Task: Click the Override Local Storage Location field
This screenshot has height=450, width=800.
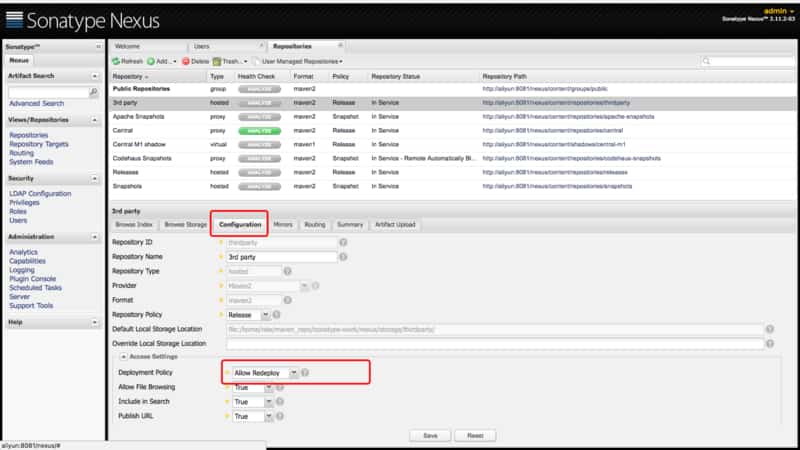Action: tap(495, 344)
